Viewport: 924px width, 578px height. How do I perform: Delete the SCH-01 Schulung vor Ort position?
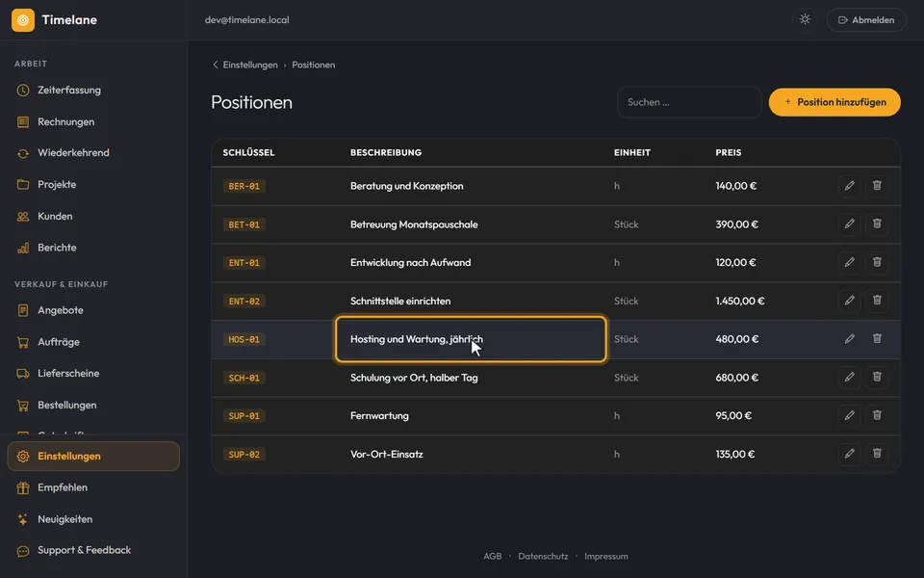(877, 378)
